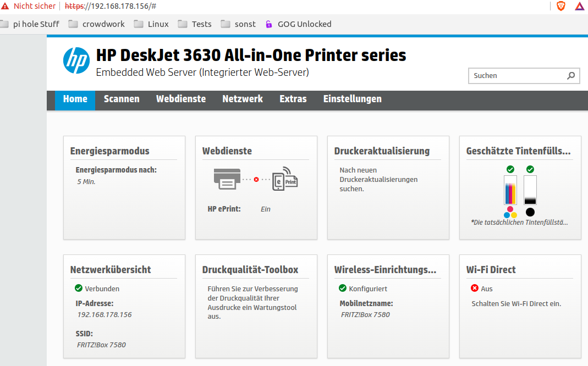Click the GOG Unlocked bookmark icon
Image resolution: width=588 pixels, height=366 pixels.
(x=269, y=24)
